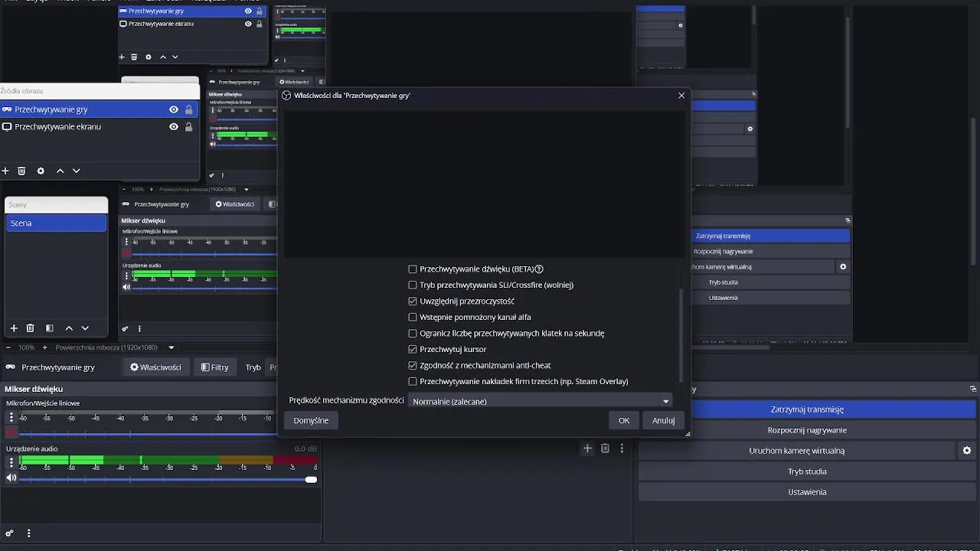
Task: Move scene down in floating Sceny panel
Action: pos(84,328)
